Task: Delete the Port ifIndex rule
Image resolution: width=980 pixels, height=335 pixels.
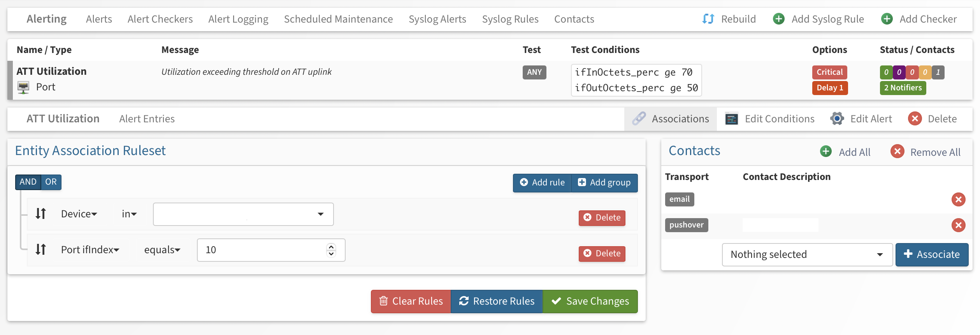Action: point(602,254)
